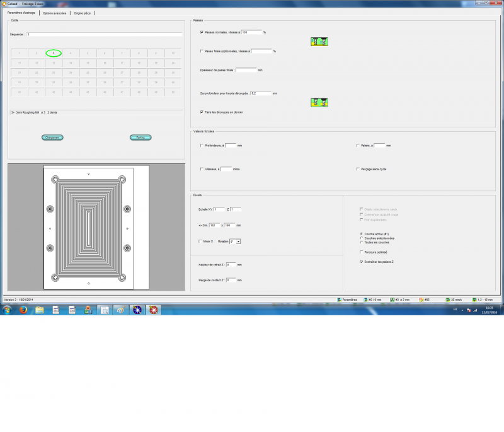The height and width of the screenshot is (432, 504).
Task: Select tool number 3 in the tool grid
Action: pyautogui.click(x=54, y=53)
